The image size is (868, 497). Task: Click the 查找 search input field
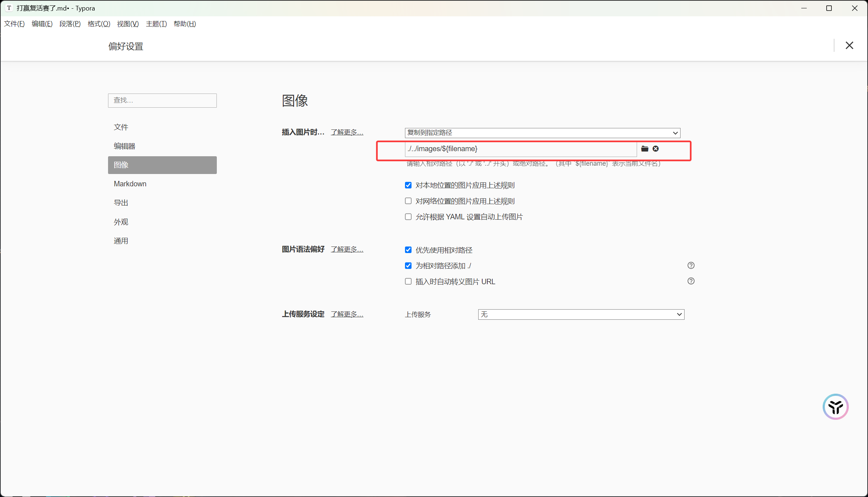(x=162, y=100)
